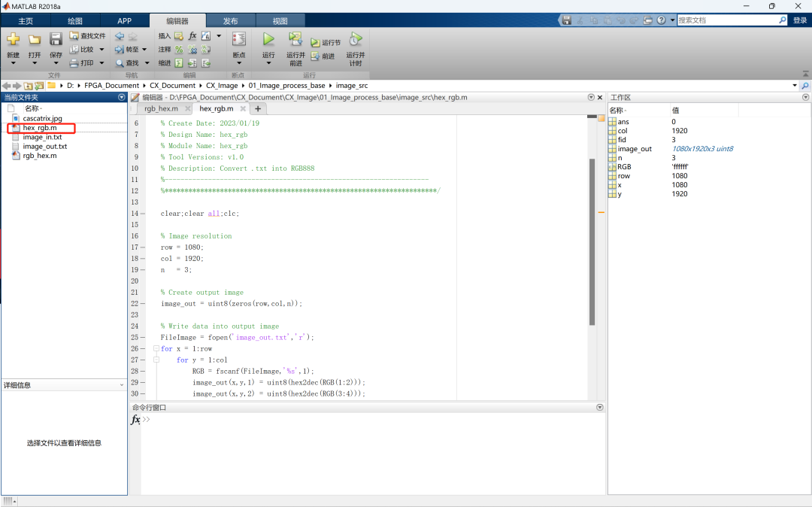Viewport: 812px width, 507px height.
Task: Click the green Run (运行) play icon
Action: click(268, 39)
